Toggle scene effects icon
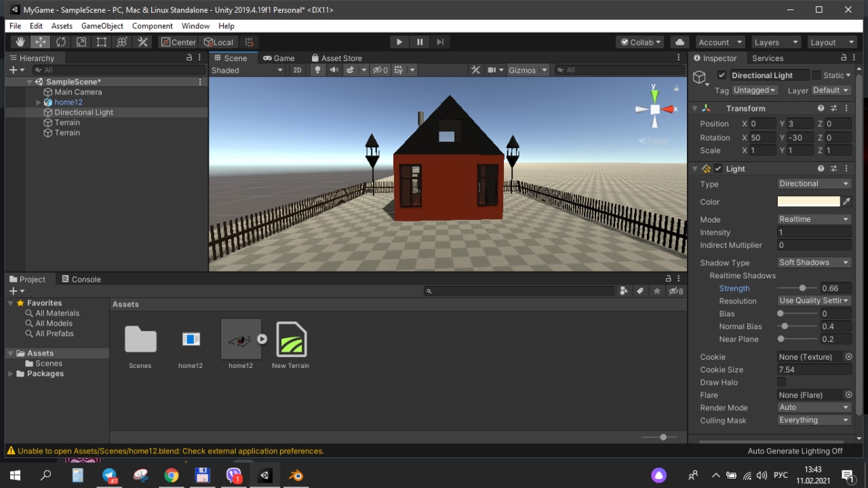This screenshot has height=488, width=868. (350, 70)
